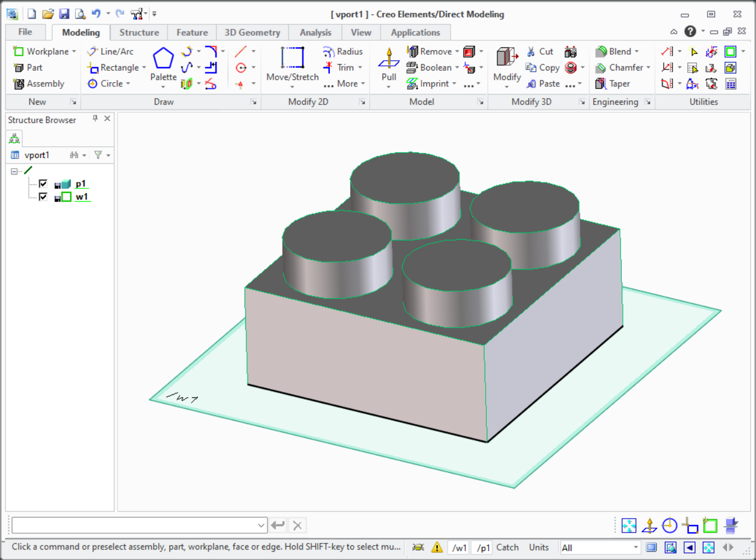This screenshot has width=756, height=560.
Task: Collapse the root tree node
Action: pos(14,171)
